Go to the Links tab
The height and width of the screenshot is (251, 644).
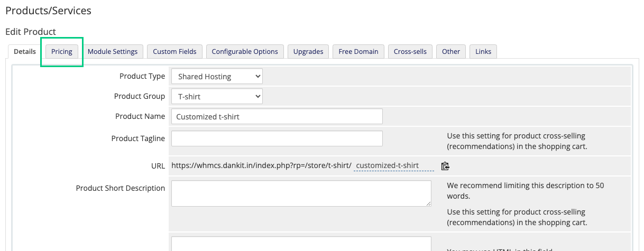[483, 51]
